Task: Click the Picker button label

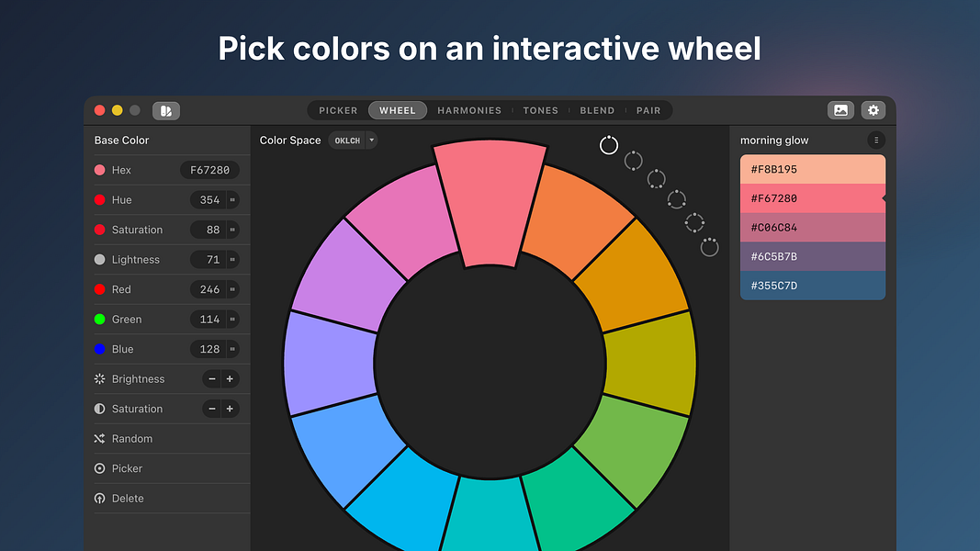Action: 127,468
